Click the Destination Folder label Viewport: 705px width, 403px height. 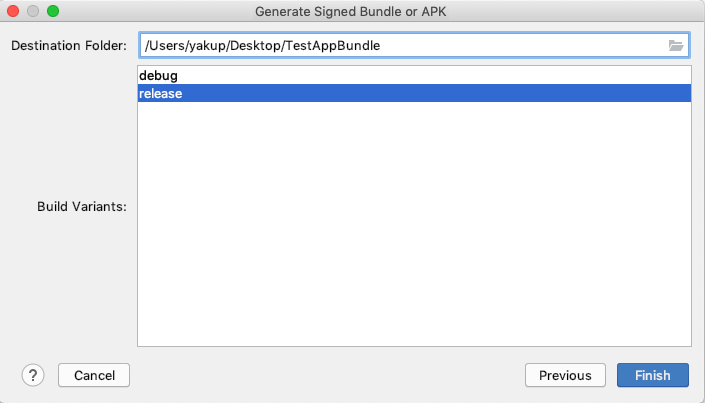69,45
